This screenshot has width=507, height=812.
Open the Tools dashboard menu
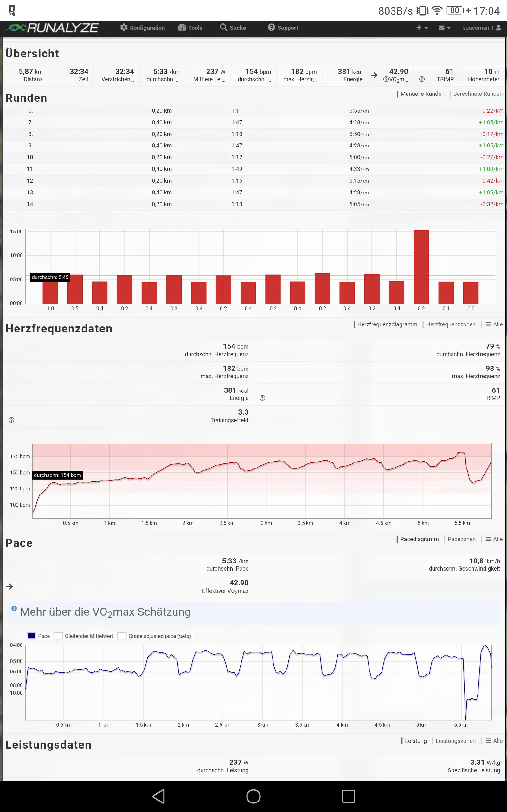coord(190,28)
